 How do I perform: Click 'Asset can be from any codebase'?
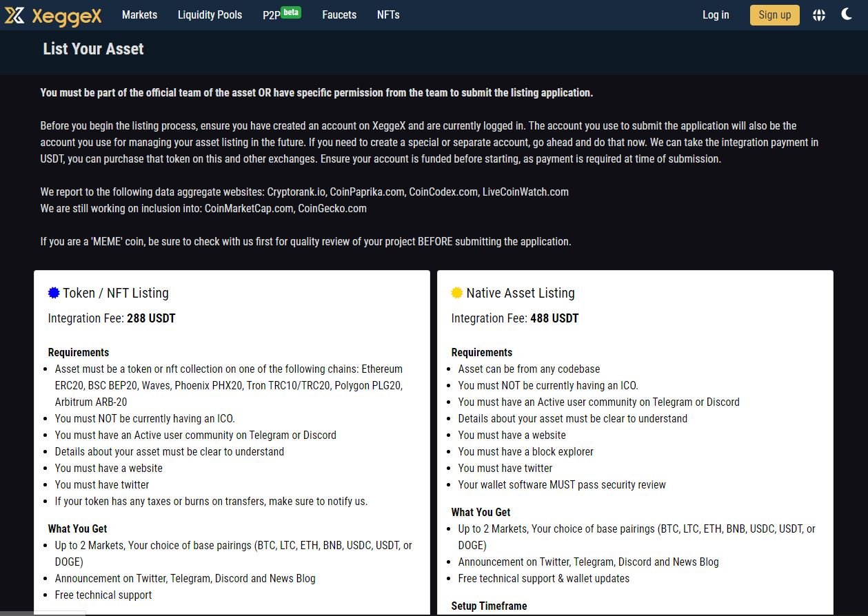529,369
